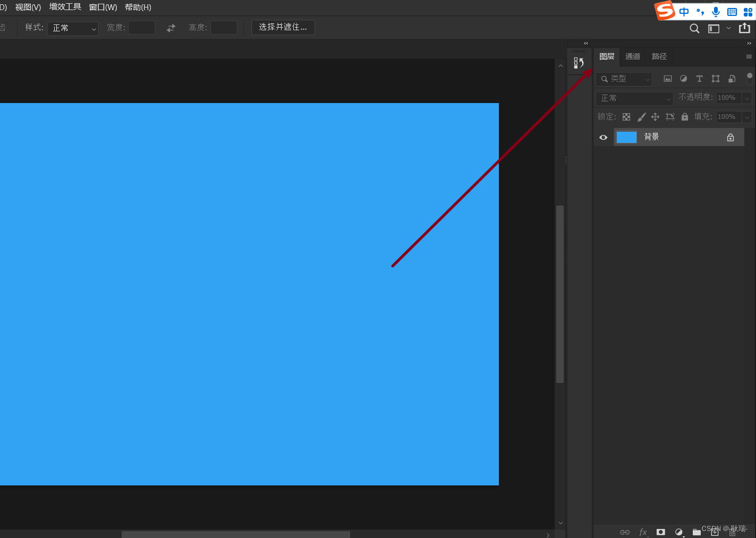Viewport: 756px width, 538px height.
Task: Open the 正常 blend mode dropdown in Layers
Action: tap(634, 98)
